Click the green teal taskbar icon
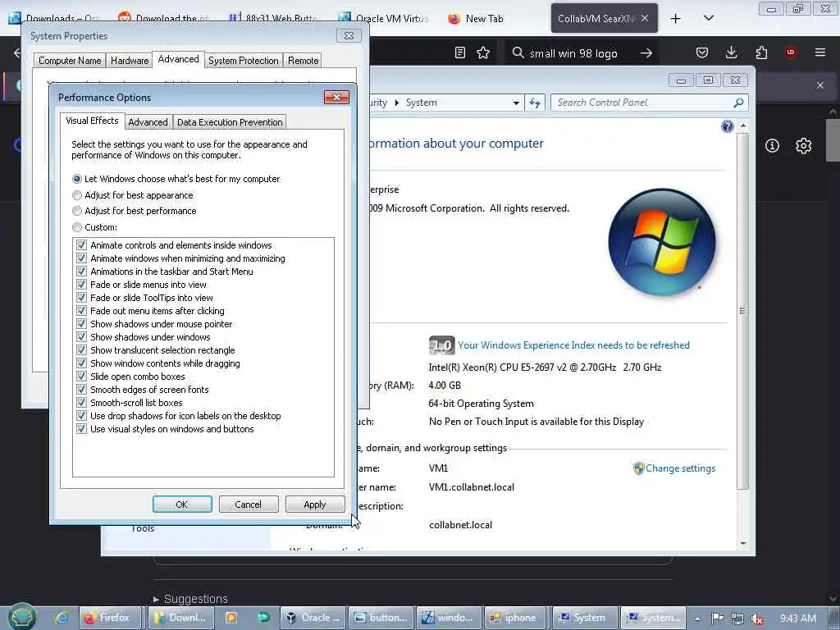This screenshot has width=840, height=630. (263, 618)
